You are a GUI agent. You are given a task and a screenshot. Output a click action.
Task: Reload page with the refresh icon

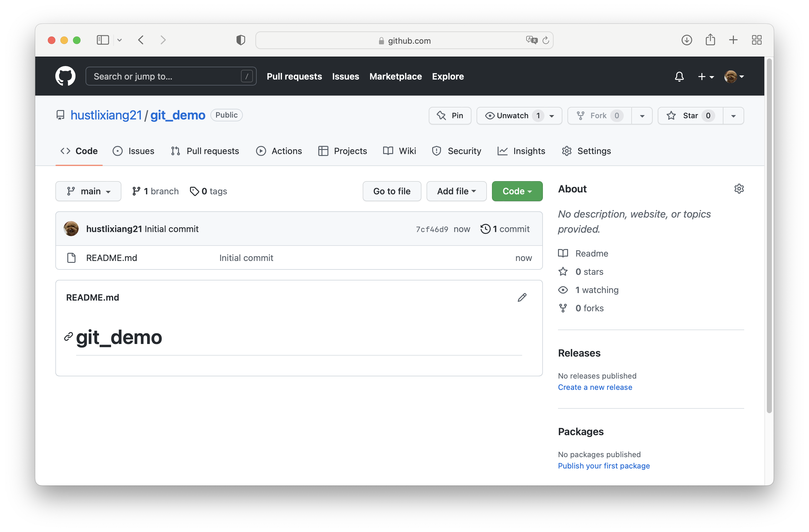[545, 41]
